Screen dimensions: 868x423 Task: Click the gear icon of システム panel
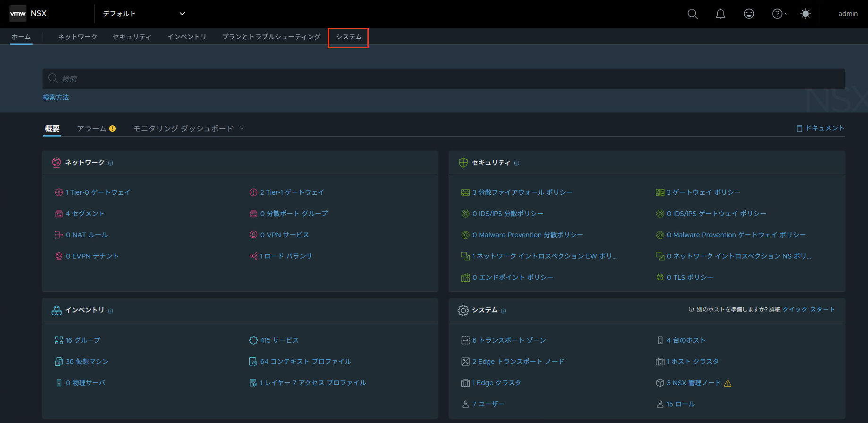463,310
